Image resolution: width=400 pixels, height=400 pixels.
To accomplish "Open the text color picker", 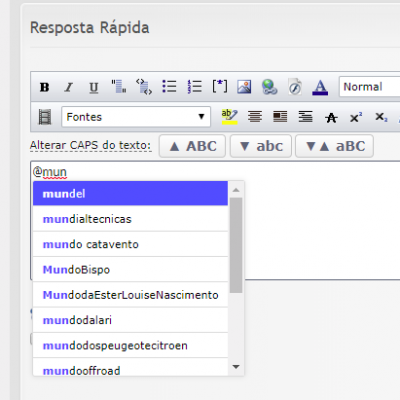I will pyautogui.click(x=320, y=87).
